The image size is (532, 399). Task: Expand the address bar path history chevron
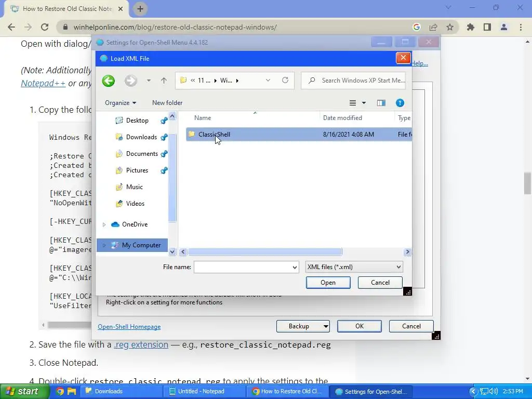tap(268, 81)
